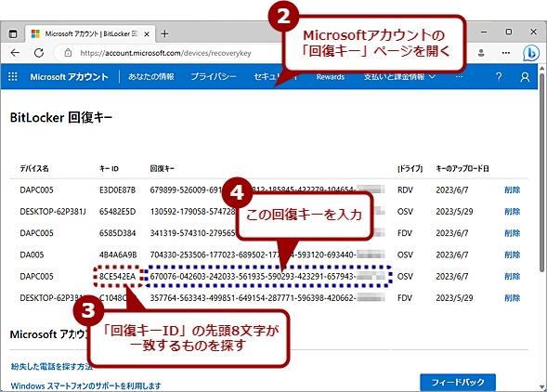Open あなたの情報 menu item
This screenshot has height=392, width=547.
[150, 76]
